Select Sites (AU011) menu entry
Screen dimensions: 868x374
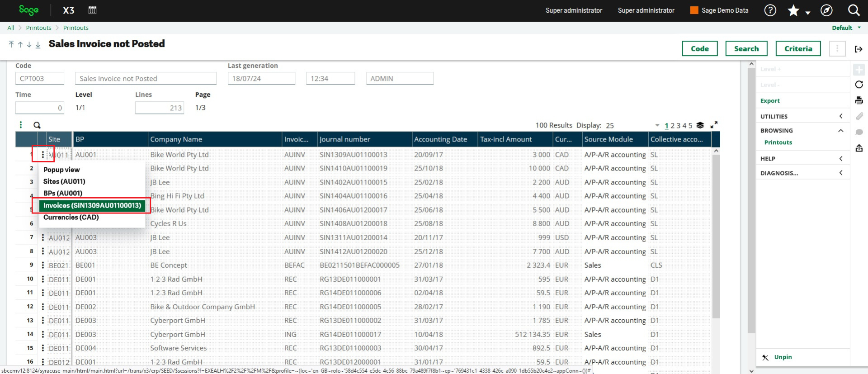pos(64,181)
